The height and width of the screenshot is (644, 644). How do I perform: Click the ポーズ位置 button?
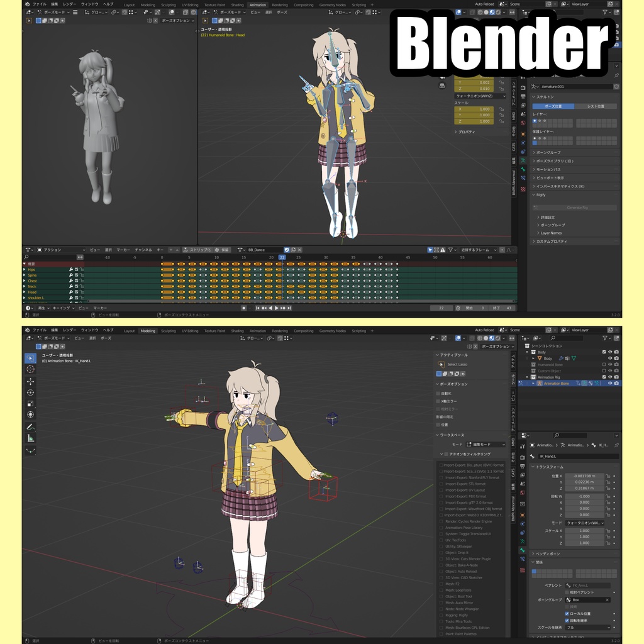point(553,106)
